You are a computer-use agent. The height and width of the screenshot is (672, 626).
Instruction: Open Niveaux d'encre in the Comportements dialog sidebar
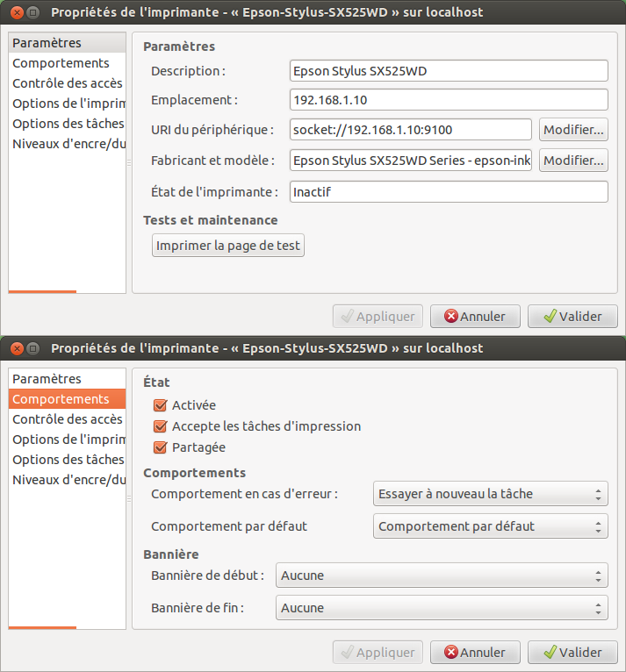pos(68,480)
